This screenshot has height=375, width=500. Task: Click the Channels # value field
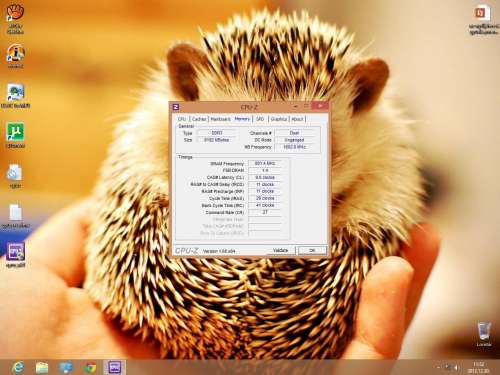pos(294,133)
